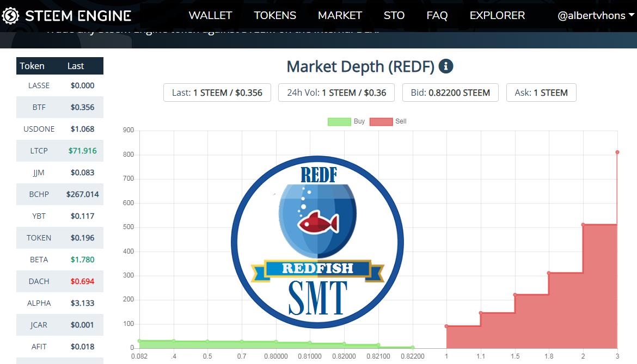This screenshot has height=364, width=637.
Task: Click the buy point at price 0.5
Action: (207, 341)
